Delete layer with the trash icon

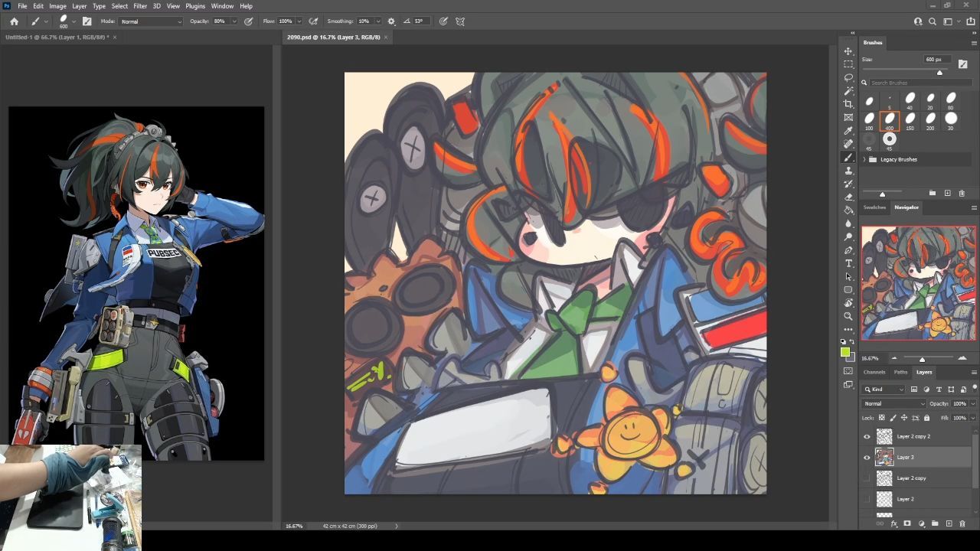(962, 524)
